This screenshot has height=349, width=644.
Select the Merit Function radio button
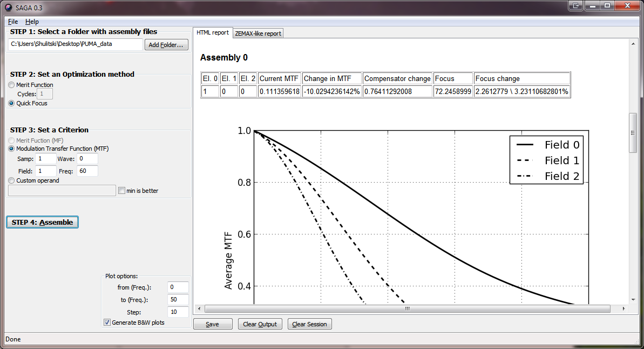click(11, 85)
